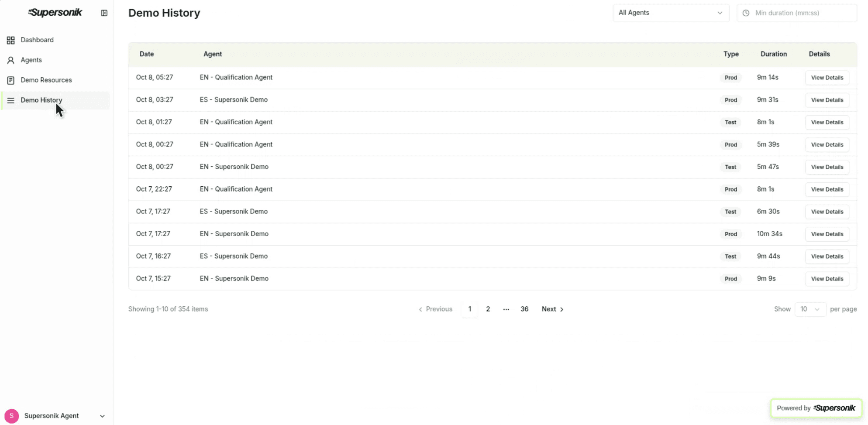Click the Demo History page title
This screenshot has width=868, height=425.
point(164,13)
